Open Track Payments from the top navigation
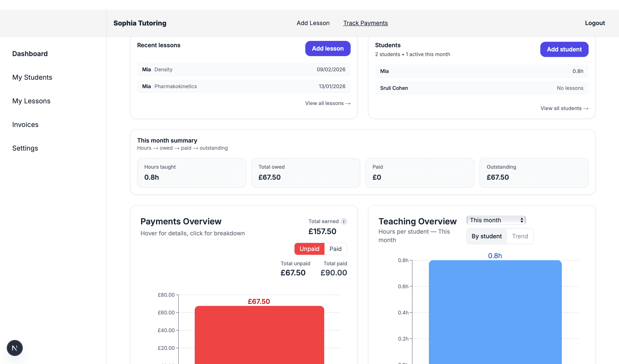619x364 pixels. coord(365,23)
